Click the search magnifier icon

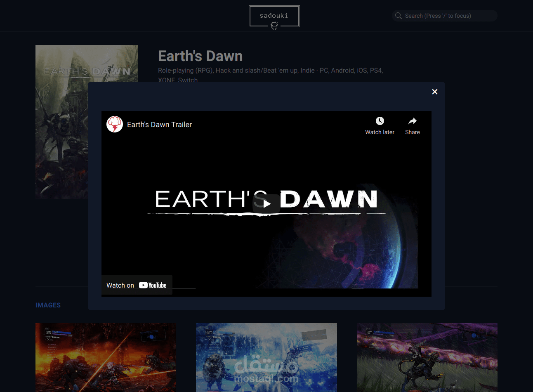[398, 16]
